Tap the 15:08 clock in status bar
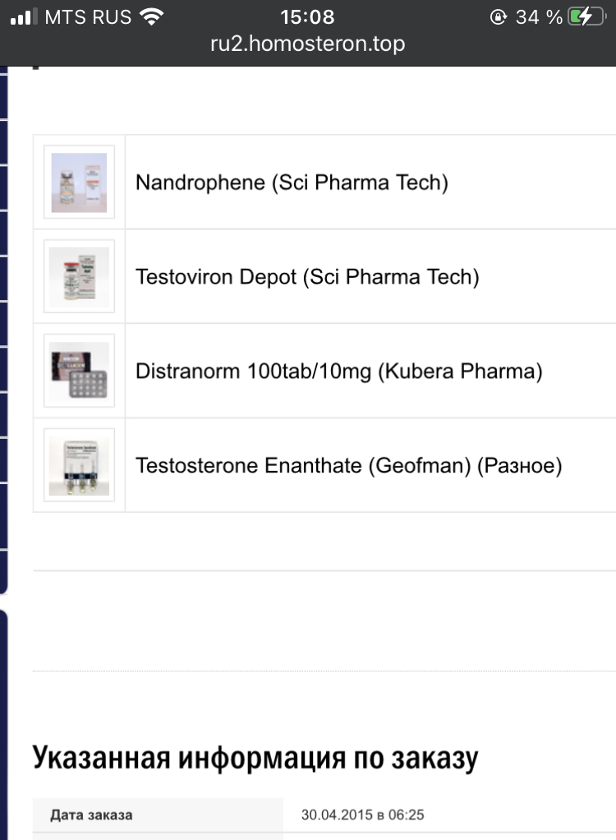 point(307,16)
